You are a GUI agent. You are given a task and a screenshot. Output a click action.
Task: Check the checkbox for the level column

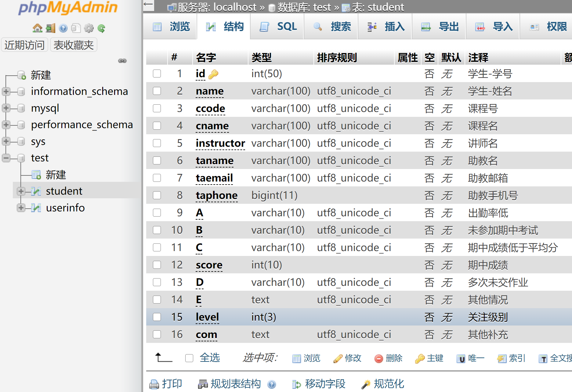pos(157,317)
